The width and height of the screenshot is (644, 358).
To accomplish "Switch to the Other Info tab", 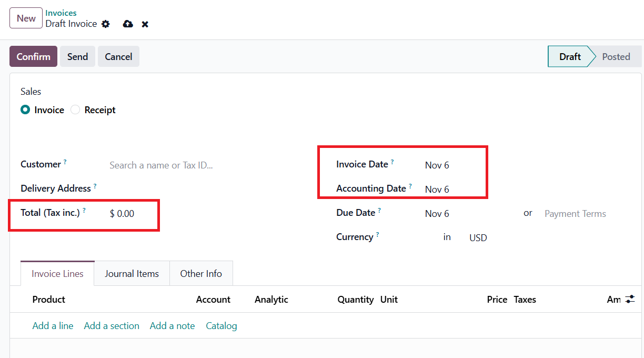I will tap(201, 274).
